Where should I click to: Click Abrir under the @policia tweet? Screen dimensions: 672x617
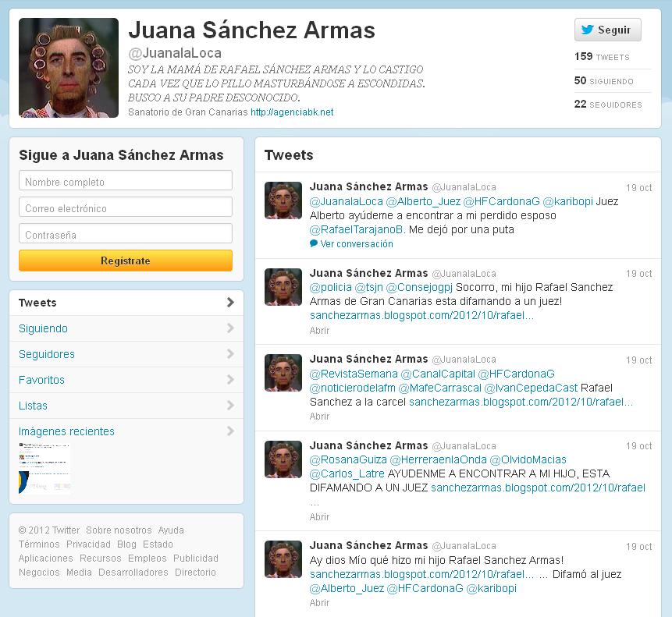(x=319, y=330)
